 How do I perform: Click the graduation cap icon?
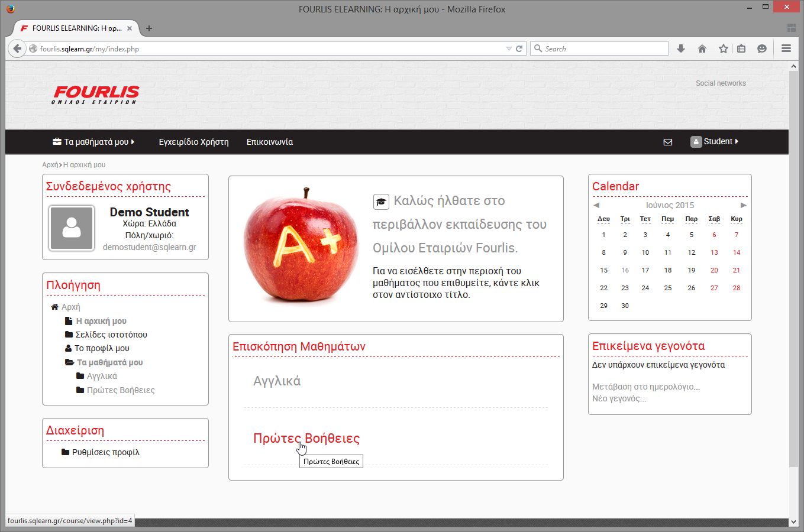pyautogui.click(x=381, y=202)
